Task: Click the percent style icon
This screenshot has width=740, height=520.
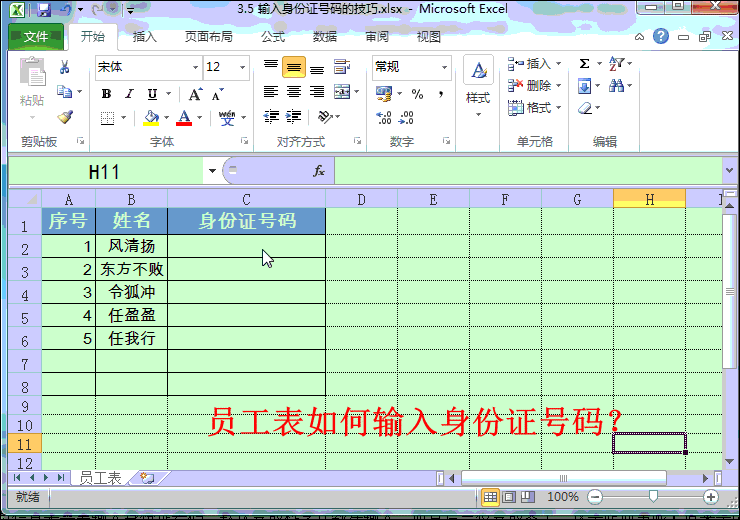Action: (x=417, y=93)
